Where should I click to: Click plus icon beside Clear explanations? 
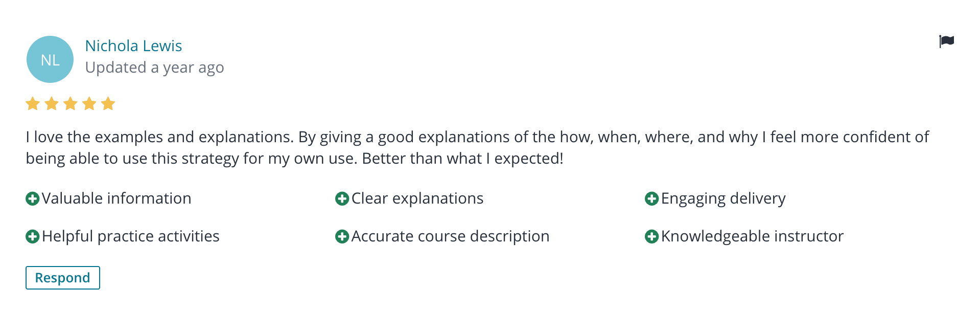[342, 198]
